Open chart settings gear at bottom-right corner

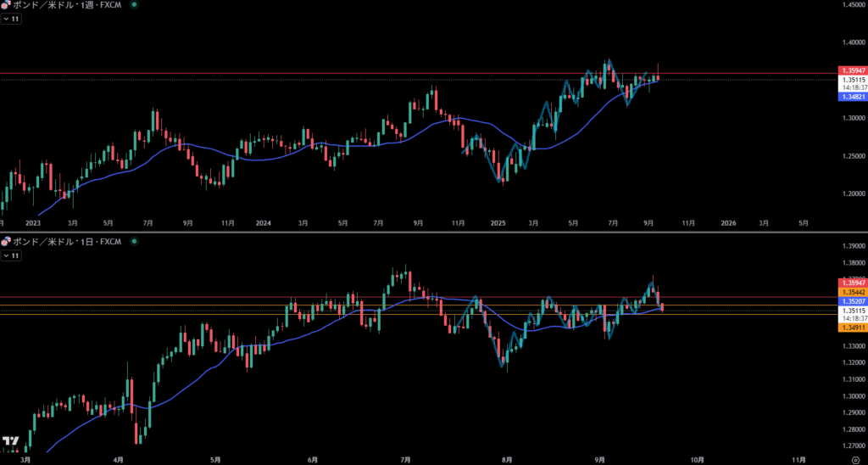[x=855, y=458]
